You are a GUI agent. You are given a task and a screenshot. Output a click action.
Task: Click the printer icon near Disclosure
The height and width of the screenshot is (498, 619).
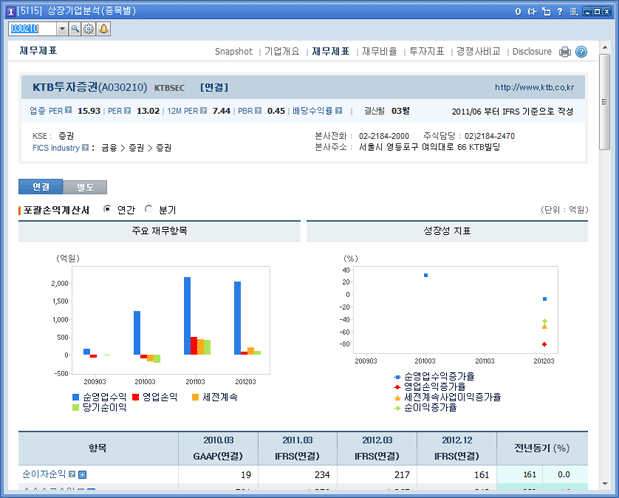pos(565,51)
